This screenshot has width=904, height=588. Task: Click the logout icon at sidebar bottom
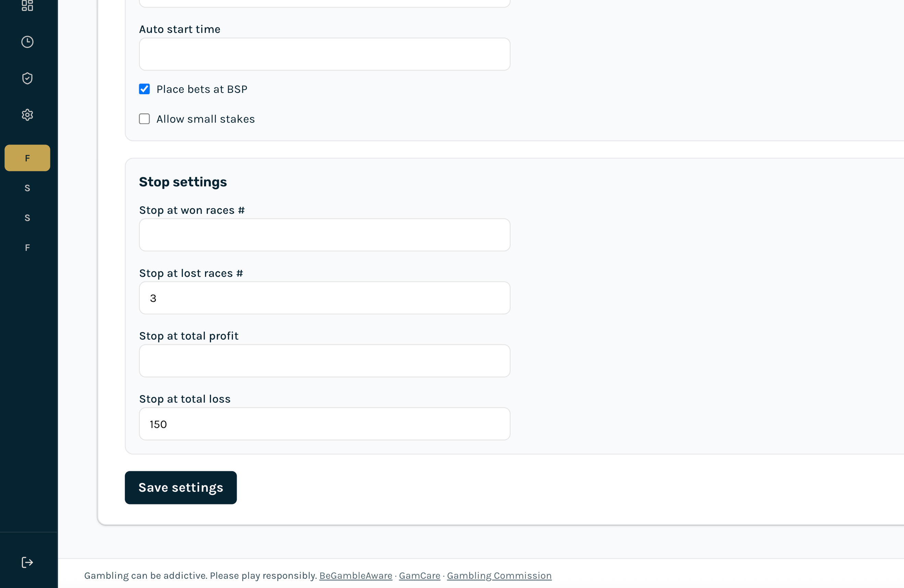point(27,562)
